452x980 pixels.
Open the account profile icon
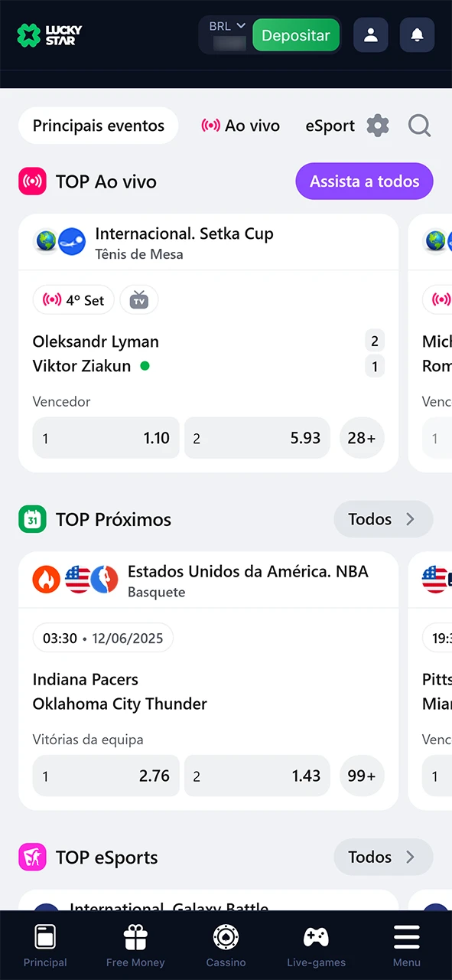371,35
